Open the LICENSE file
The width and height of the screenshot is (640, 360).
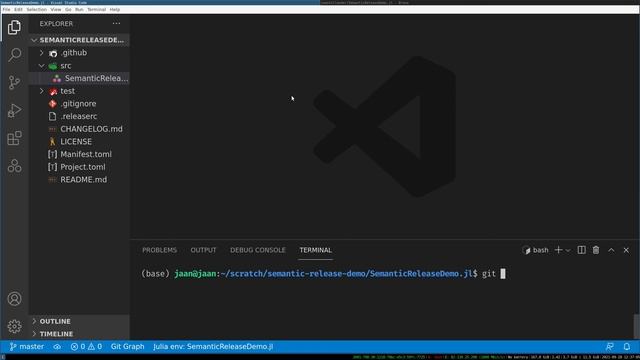[x=79, y=141]
